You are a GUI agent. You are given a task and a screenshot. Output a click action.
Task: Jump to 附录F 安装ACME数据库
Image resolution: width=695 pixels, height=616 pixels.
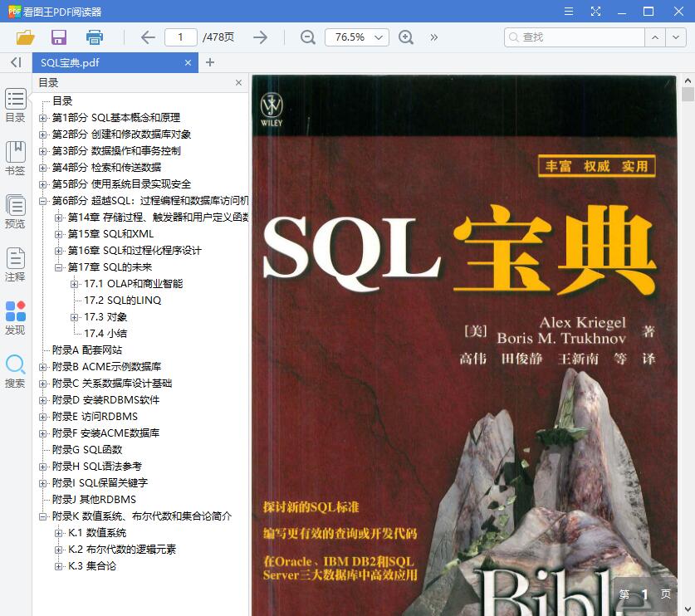[x=105, y=433]
